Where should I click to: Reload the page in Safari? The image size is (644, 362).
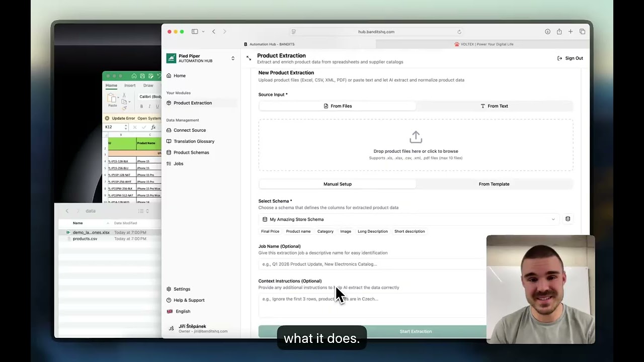click(x=459, y=32)
